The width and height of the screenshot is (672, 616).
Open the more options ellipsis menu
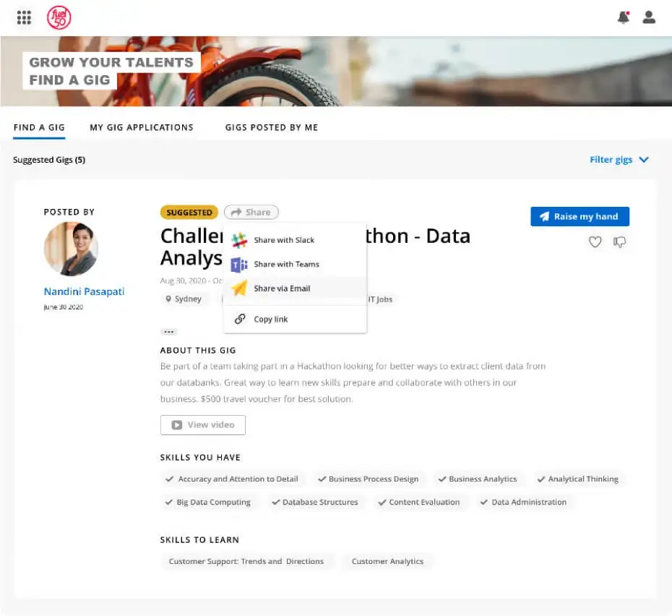point(168,331)
